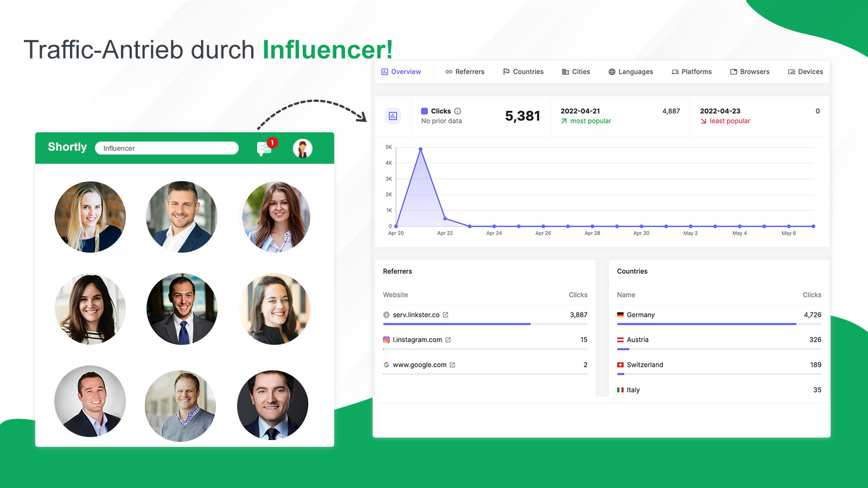The image size is (868, 488).
Task: Open serv.linkster.co external link icon
Action: point(445,315)
